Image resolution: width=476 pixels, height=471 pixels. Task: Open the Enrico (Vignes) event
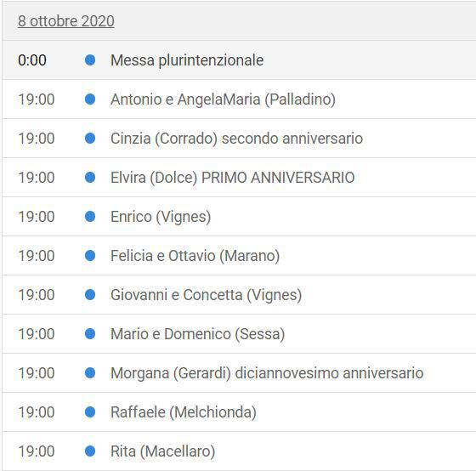click(161, 217)
